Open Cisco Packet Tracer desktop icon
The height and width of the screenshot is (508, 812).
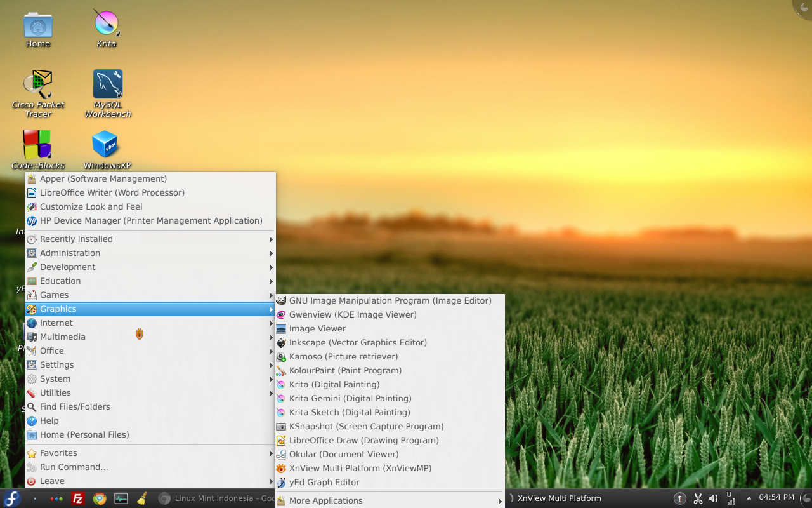[x=38, y=86]
